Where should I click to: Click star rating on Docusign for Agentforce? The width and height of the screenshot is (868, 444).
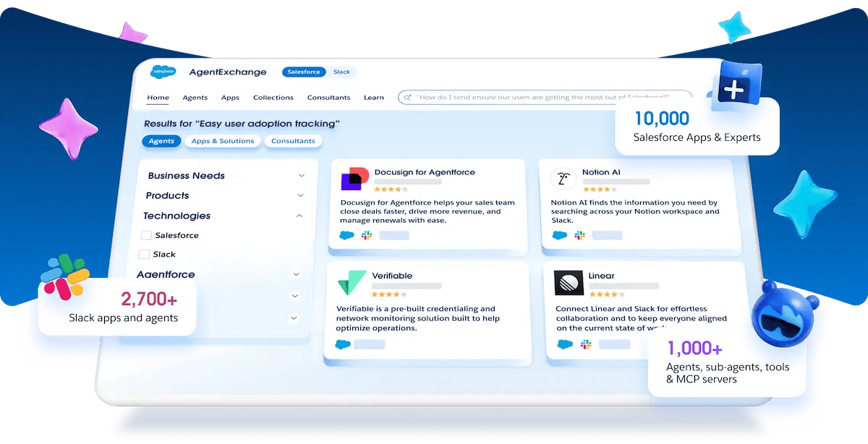[x=391, y=189]
